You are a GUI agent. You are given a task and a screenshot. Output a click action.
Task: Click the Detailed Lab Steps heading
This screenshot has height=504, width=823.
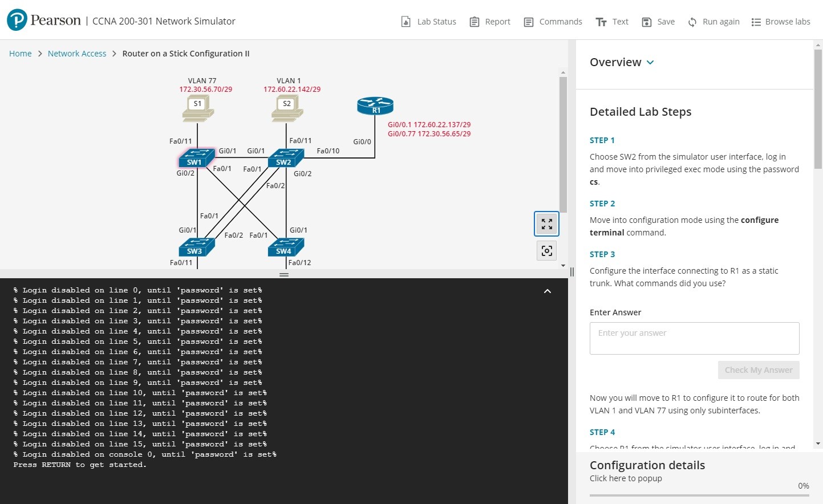640,112
